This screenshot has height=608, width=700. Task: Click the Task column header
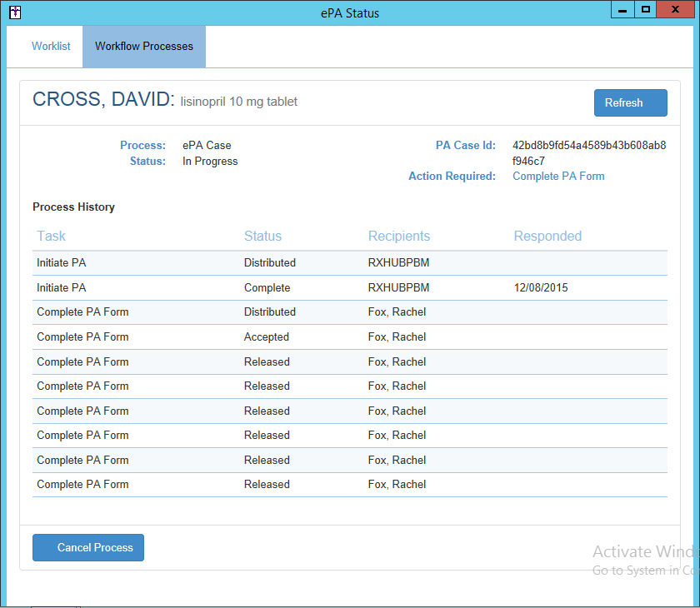click(52, 237)
